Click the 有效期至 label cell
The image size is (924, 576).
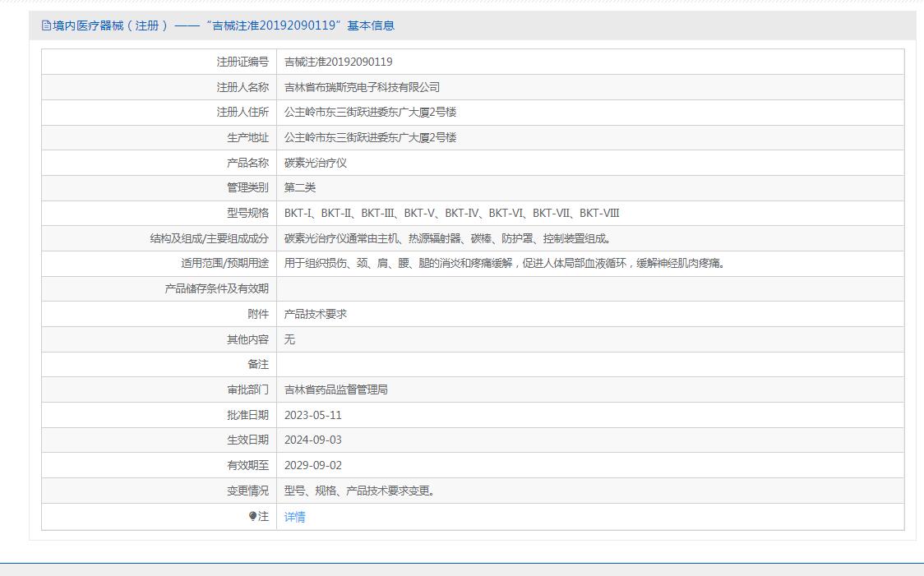point(159,465)
